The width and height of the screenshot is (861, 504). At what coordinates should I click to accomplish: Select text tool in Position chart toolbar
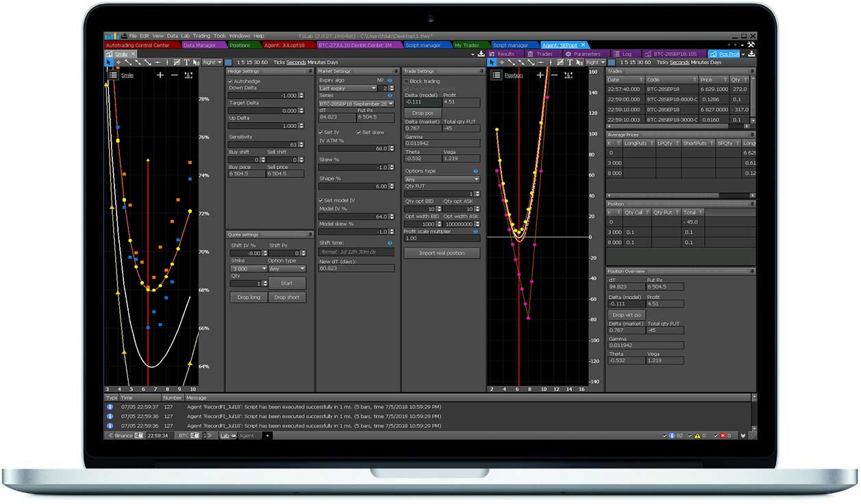[569, 62]
